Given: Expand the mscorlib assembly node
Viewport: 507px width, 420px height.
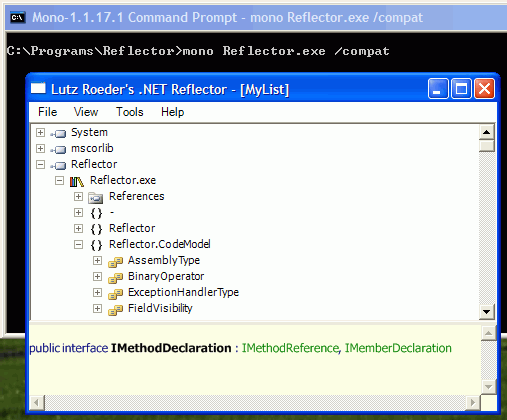Looking at the screenshot, I should 40,148.
